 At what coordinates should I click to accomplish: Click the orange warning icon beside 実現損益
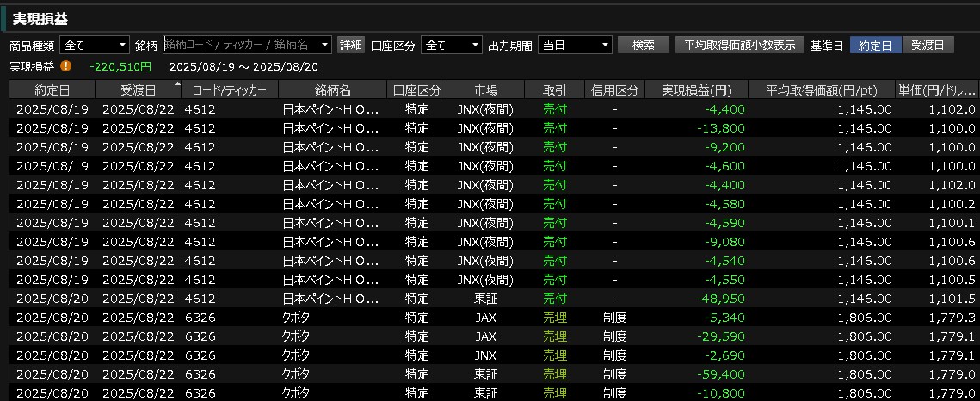66,65
